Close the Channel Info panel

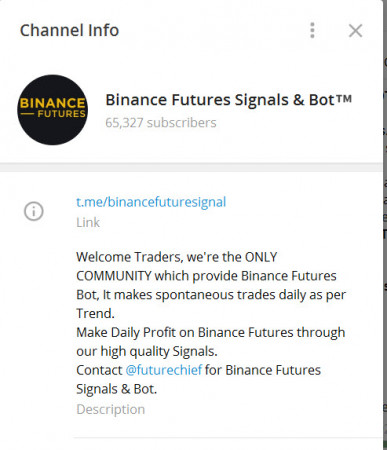click(355, 31)
